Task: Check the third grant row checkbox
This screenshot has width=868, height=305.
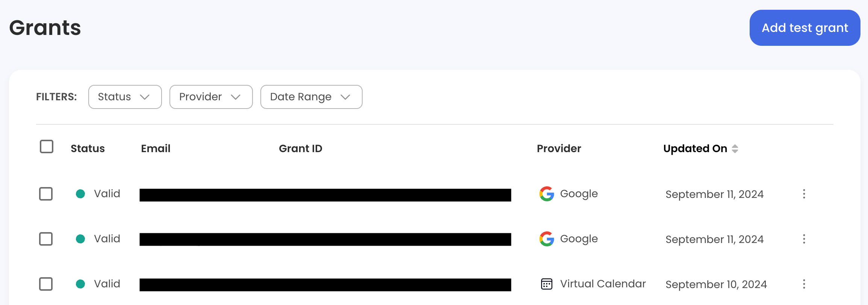Action: 45,284
